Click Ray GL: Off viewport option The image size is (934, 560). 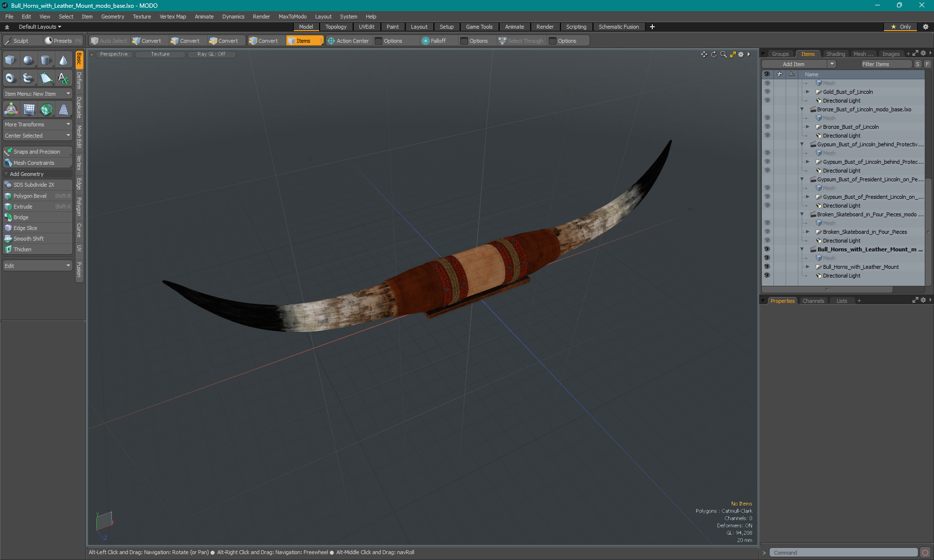coord(211,54)
